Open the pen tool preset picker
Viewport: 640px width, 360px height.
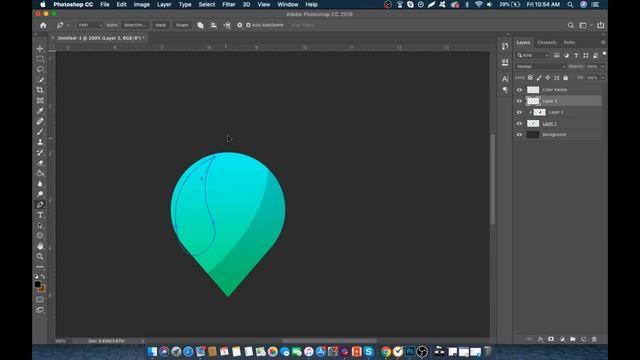point(63,25)
